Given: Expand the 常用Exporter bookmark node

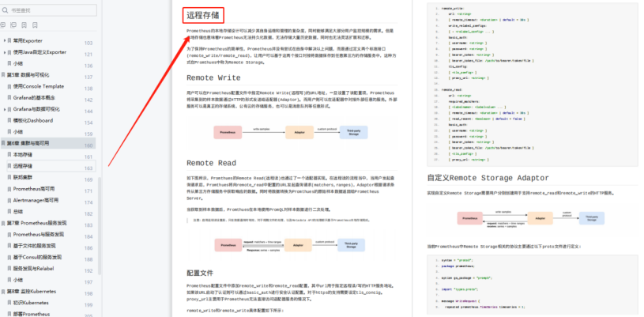Looking at the screenshot, I should point(5,40).
